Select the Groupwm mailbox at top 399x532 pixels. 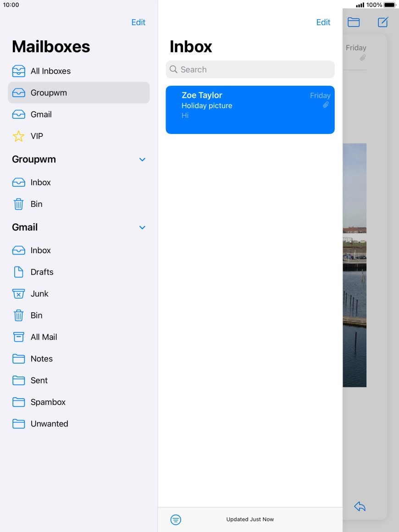(79, 93)
